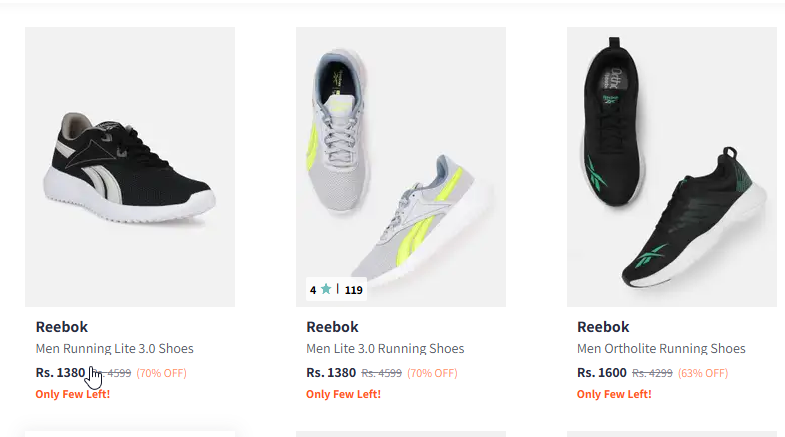Image resolution: width=785 pixels, height=437 pixels.
Task: Click the 119 ratings count badge
Action: (353, 290)
